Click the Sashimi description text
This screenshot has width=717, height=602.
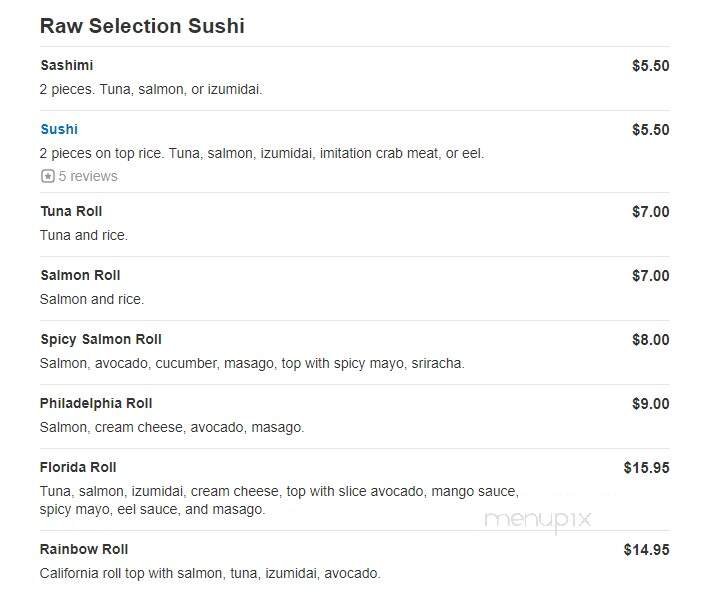coord(151,89)
